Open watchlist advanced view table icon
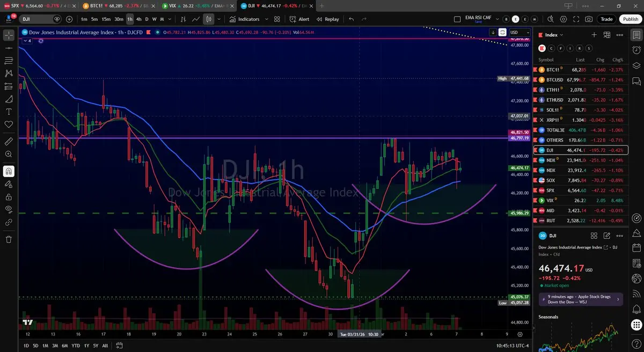This screenshot has width=644, height=352. coord(607,35)
